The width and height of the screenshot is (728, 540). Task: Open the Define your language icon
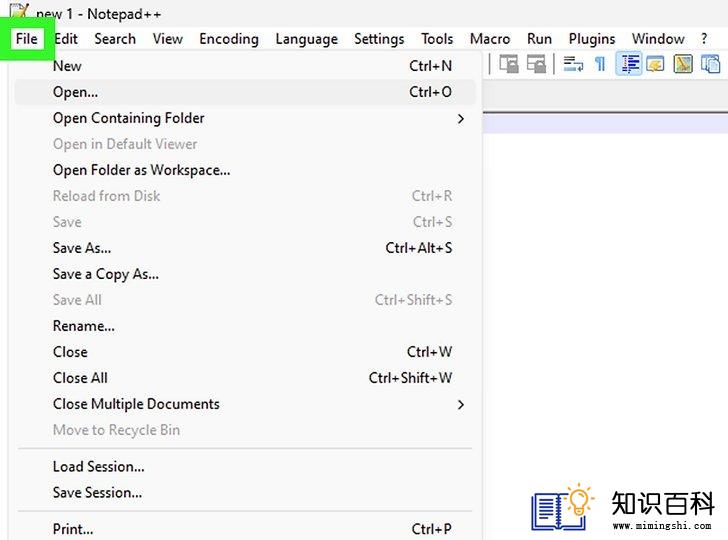[x=656, y=64]
